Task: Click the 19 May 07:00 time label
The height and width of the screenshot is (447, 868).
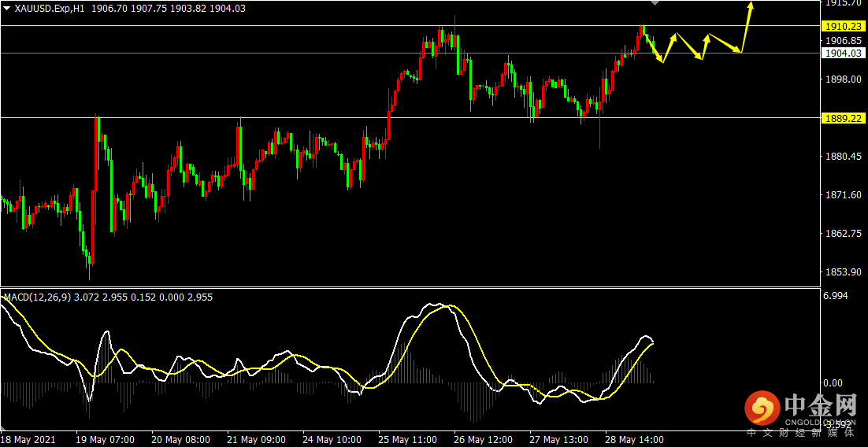Action: (105, 440)
